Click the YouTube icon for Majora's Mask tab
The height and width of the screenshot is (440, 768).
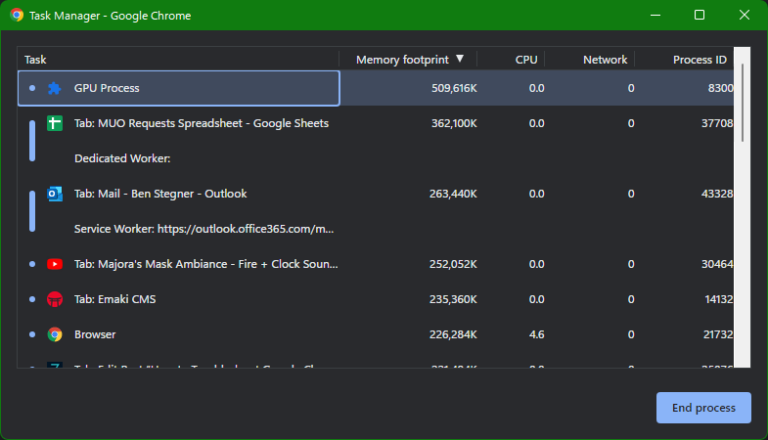(x=55, y=264)
